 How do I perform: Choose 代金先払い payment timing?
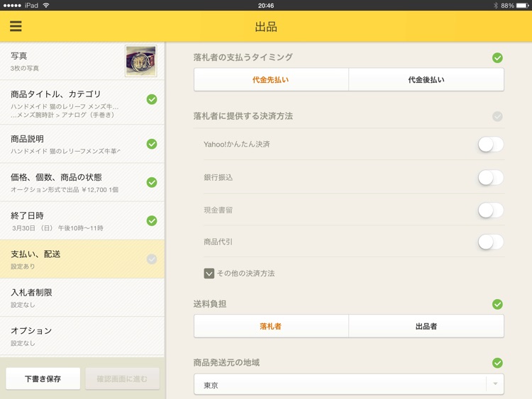click(x=271, y=79)
